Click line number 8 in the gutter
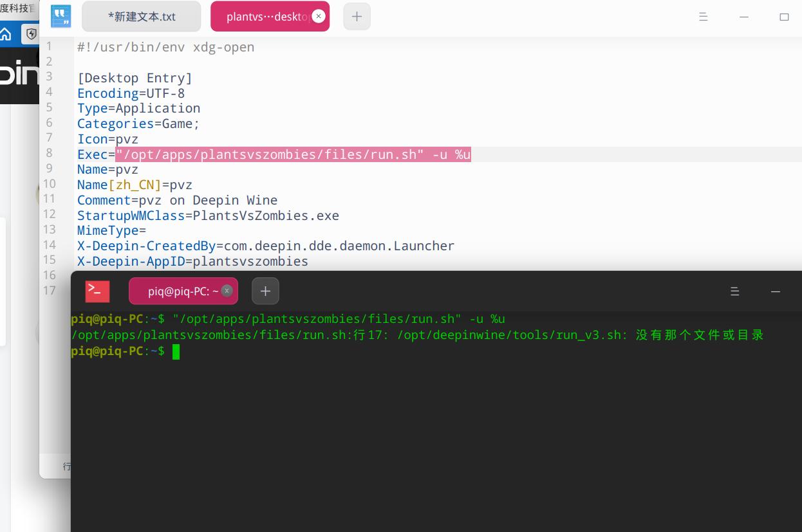 click(49, 152)
